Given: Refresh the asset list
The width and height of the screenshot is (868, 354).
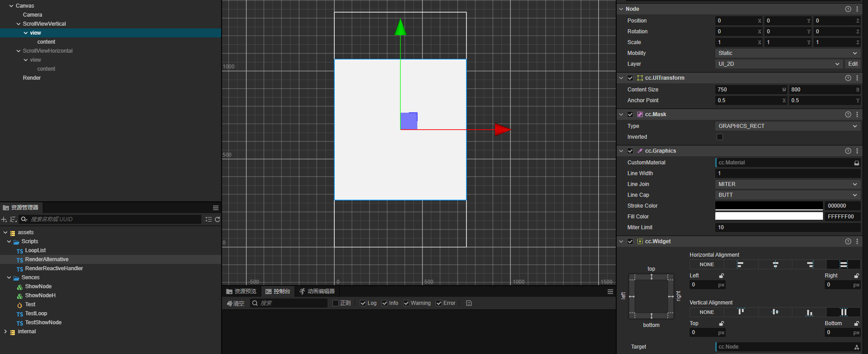Looking at the screenshot, I should 218,219.
